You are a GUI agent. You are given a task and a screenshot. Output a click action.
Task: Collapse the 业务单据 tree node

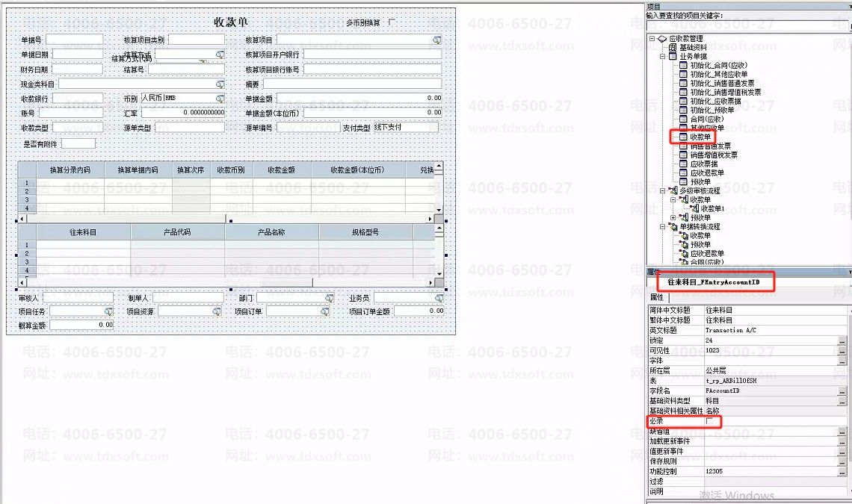(x=662, y=56)
